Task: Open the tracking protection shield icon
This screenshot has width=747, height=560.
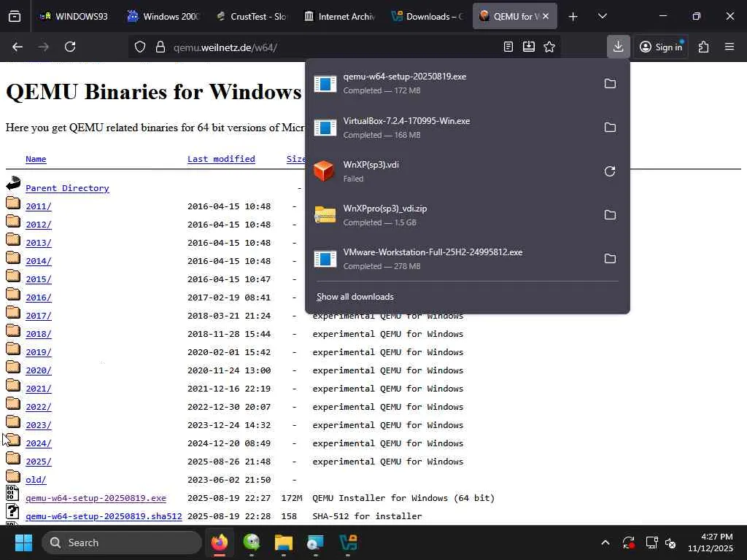Action: pyautogui.click(x=139, y=47)
